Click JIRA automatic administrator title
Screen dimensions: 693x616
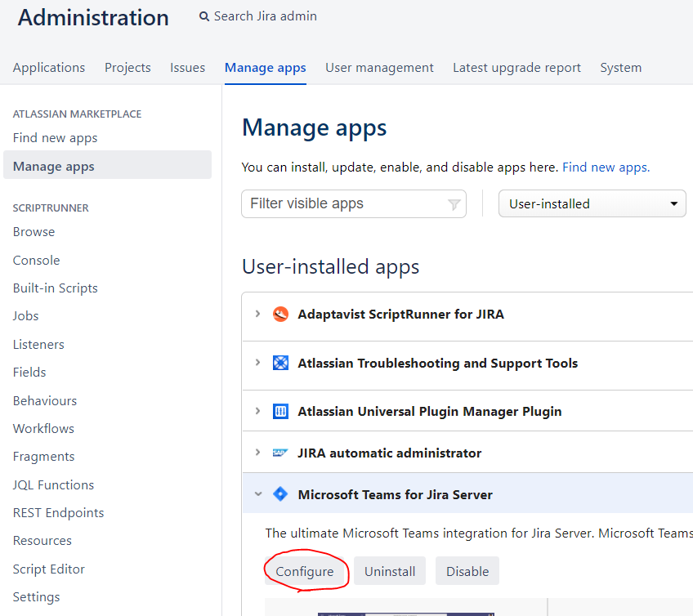tap(389, 453)
